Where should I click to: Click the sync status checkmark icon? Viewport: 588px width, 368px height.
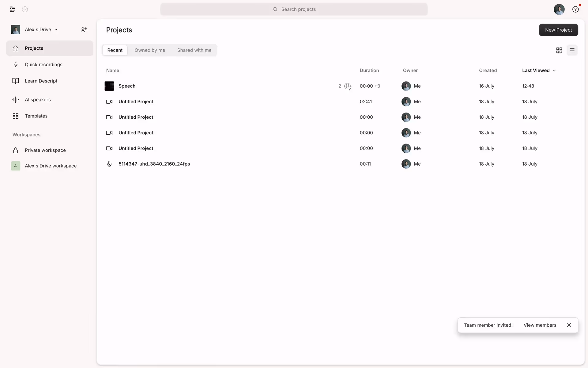point(25,9)
